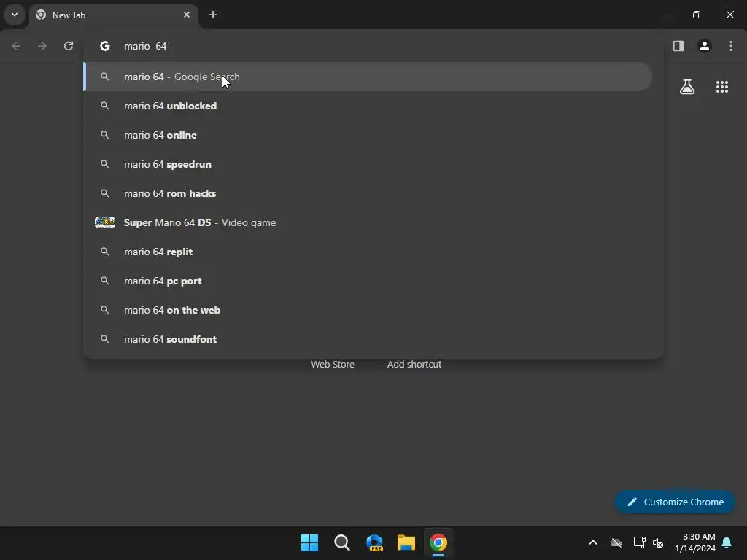This screenshot has width=747, height=560.
Task: Choose 'mario 64 - Google Search' suggestion
Action: [x=368, y=77]
